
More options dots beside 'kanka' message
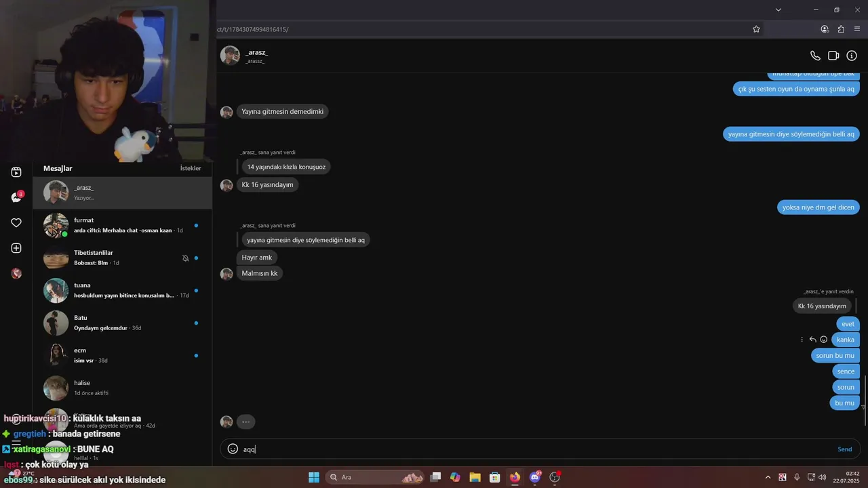click(x=802, y=340)
